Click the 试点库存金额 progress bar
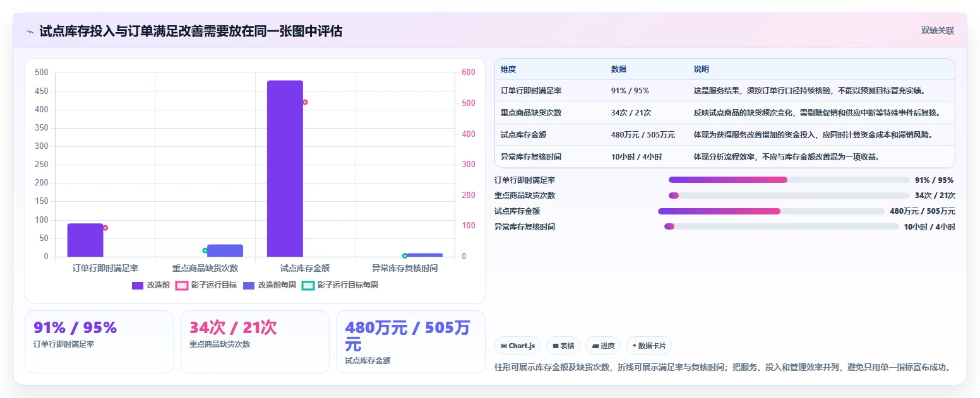This screenshot has width=980, height=398. (x=771, y=211)
